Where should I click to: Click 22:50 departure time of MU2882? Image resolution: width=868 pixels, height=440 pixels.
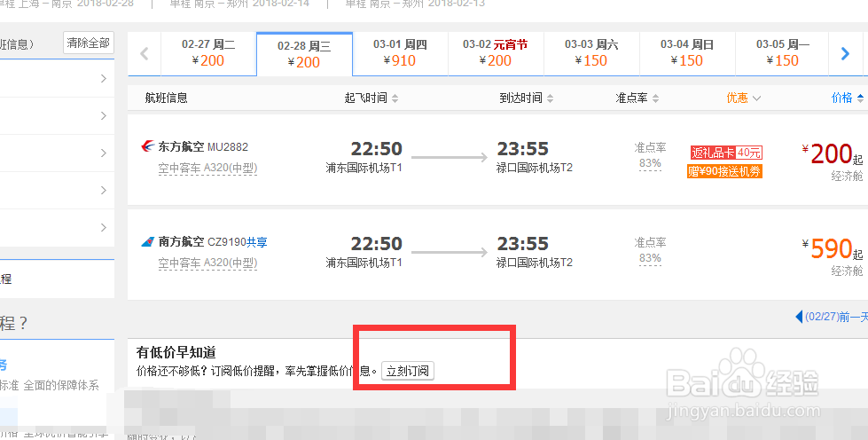point(376,148)
